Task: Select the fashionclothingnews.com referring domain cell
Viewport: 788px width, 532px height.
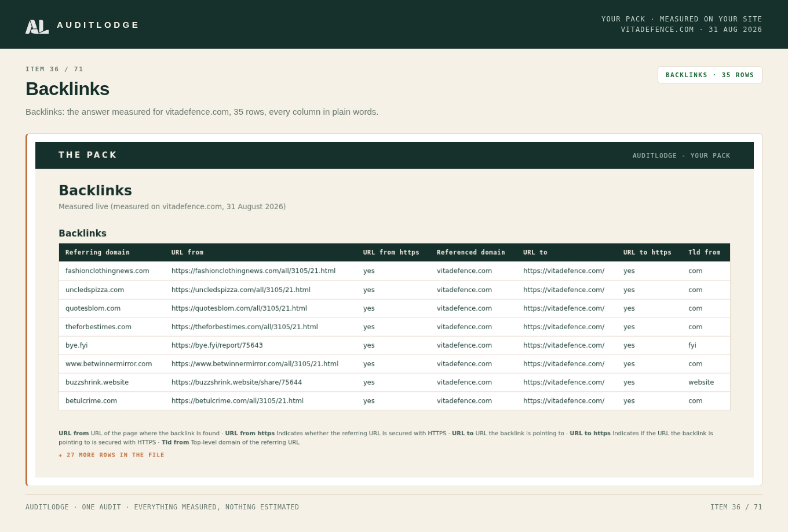Action: [107, 271]
